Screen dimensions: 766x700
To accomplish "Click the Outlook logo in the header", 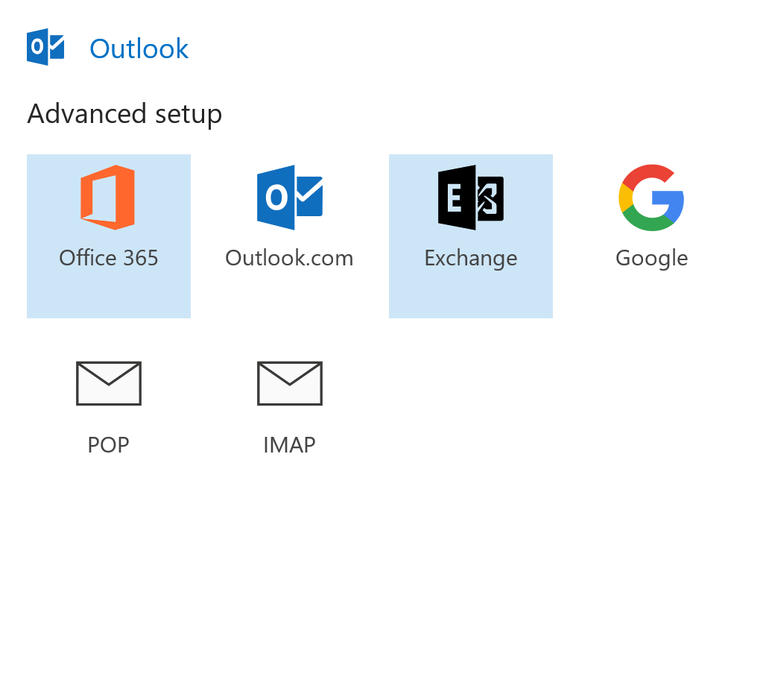I will (45, 46).
